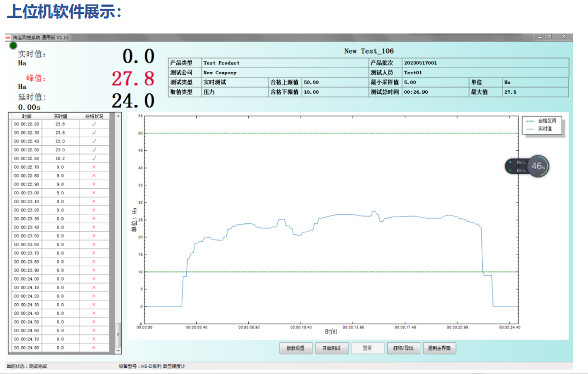Click the 时间 column header
588x374 pixels.
tap(27, 116)
